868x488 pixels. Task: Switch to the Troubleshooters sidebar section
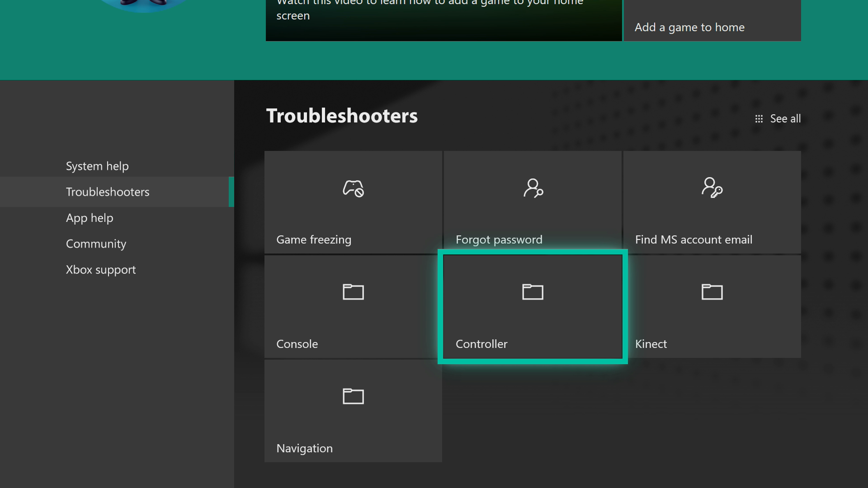(x=108, y=192)
